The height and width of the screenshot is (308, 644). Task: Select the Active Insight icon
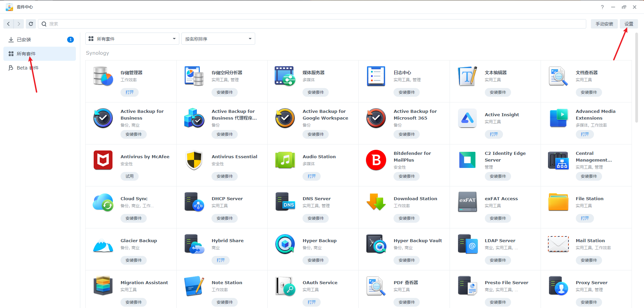pyautogui.click(x=467, y=118)
